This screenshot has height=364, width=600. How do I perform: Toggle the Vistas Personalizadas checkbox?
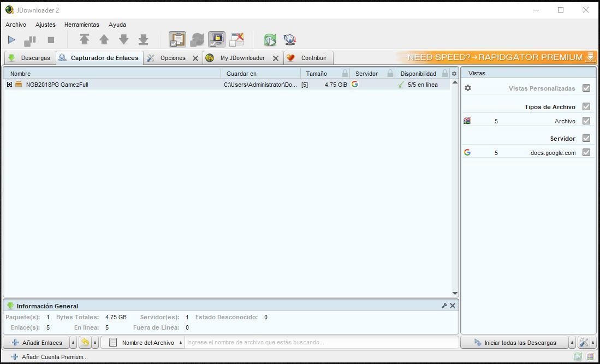pos(586,88)
